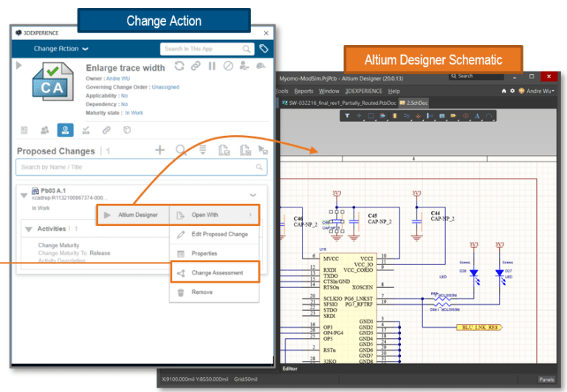This screenshot has width=567, height=392.
Task: Click the tag icon next to app search
Action: coord(264,49)
